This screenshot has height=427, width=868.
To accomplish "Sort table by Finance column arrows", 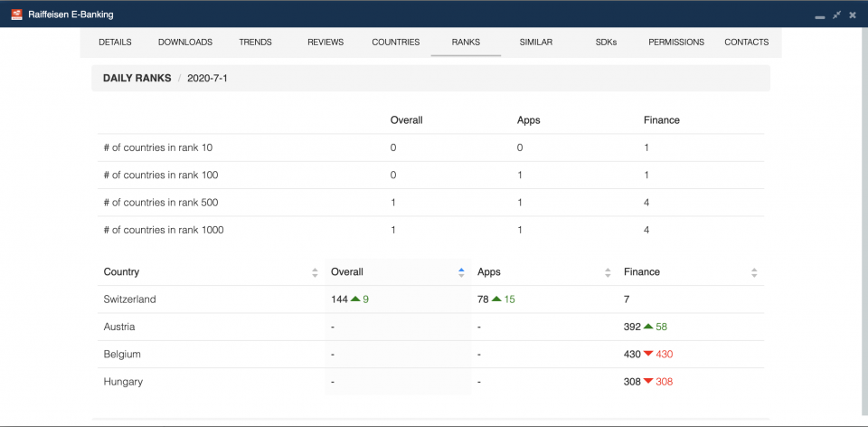I will point(754,272).
